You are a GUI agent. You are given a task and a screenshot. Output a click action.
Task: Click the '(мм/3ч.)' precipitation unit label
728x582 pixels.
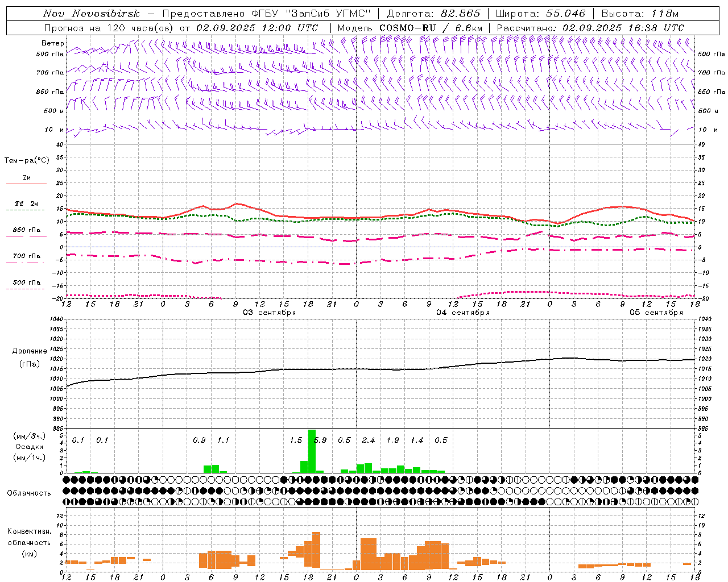30,436
